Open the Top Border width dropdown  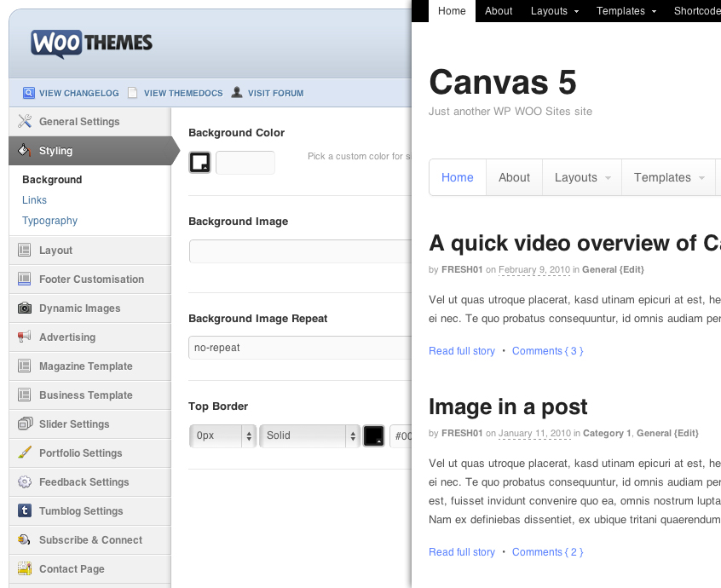pos(222,435)
